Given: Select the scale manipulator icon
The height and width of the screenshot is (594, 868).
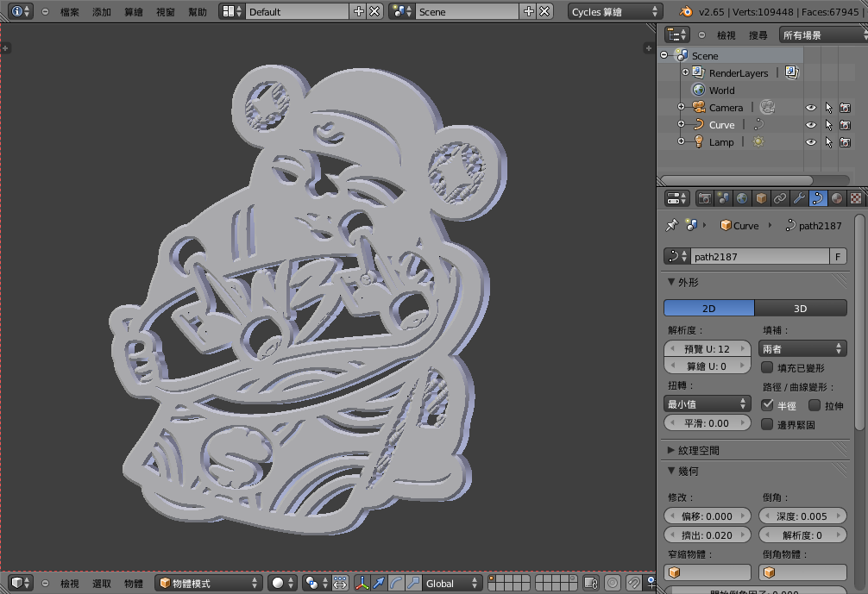Looking at the screenshot, I should (413, 583).
